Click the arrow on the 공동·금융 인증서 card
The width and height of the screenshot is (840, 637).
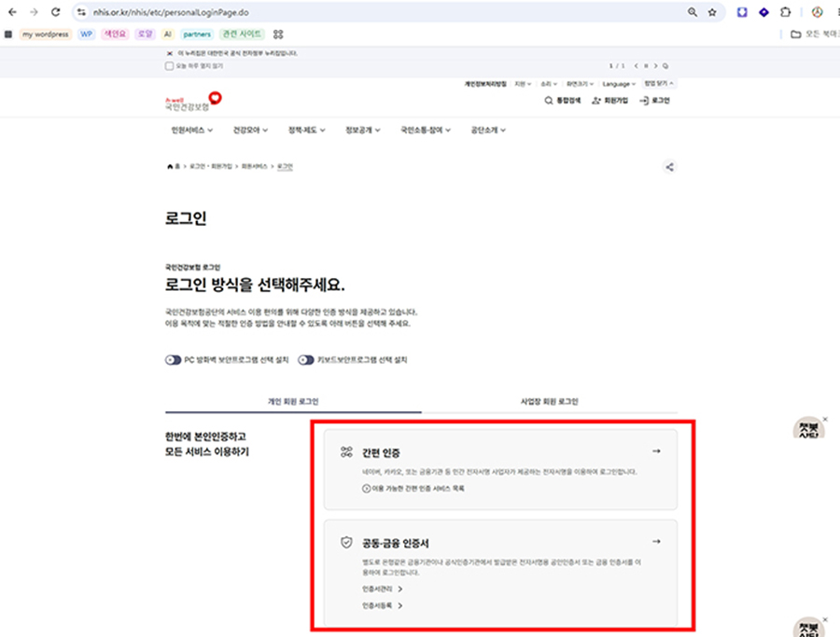[x=656, y=542]
